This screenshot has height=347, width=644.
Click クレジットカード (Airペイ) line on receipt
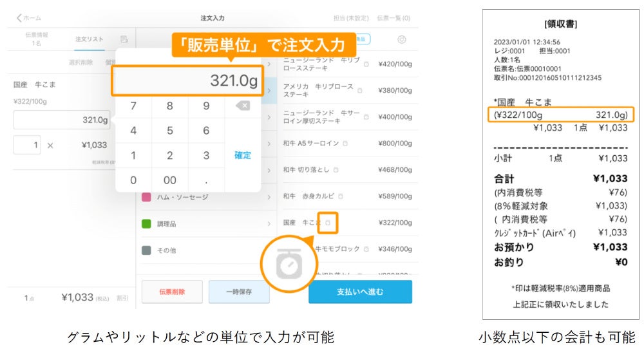[x=561, y=233]
